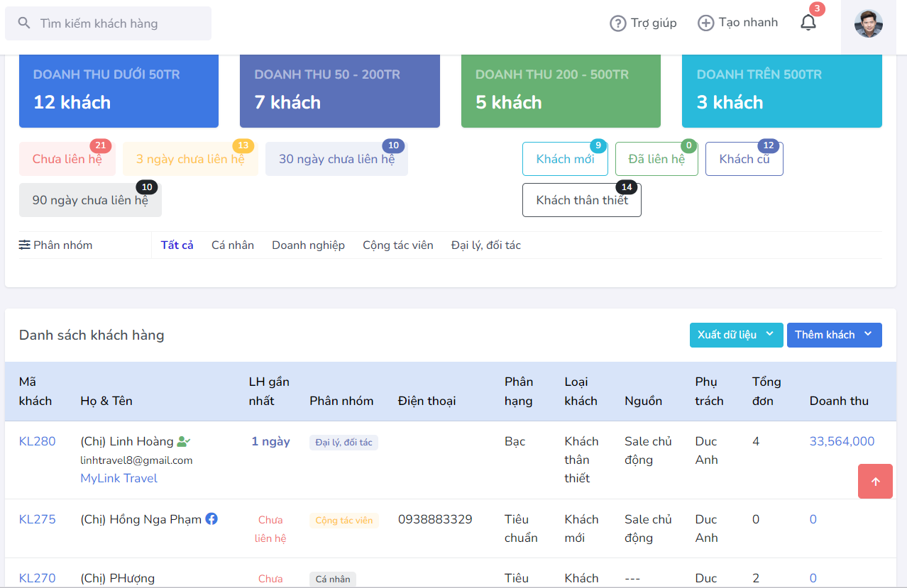The height and width of the screenshot is (588, 907).
Task: Click the name (Chị) Hồng Nga Phạm
Action: (141, 519)
